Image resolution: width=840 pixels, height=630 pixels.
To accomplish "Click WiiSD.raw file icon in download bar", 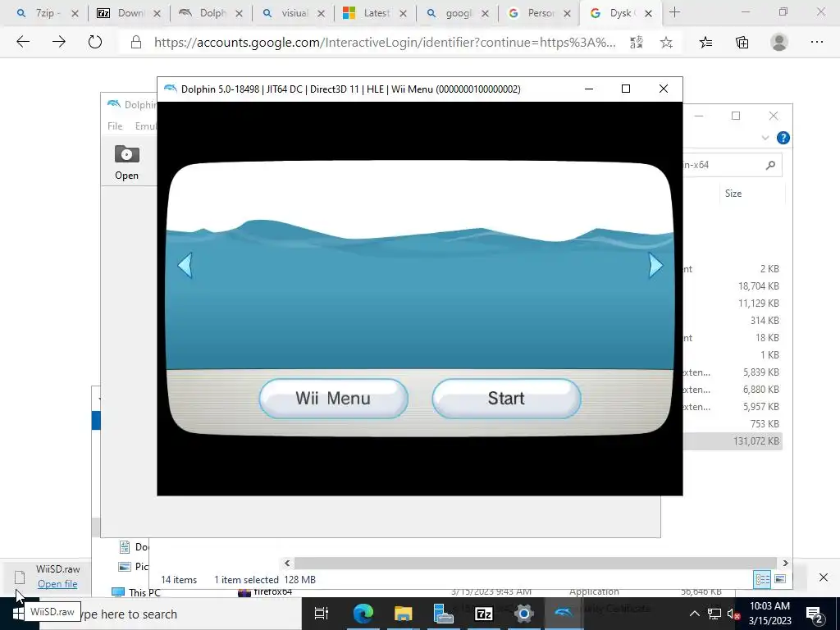I will point(20,577).
